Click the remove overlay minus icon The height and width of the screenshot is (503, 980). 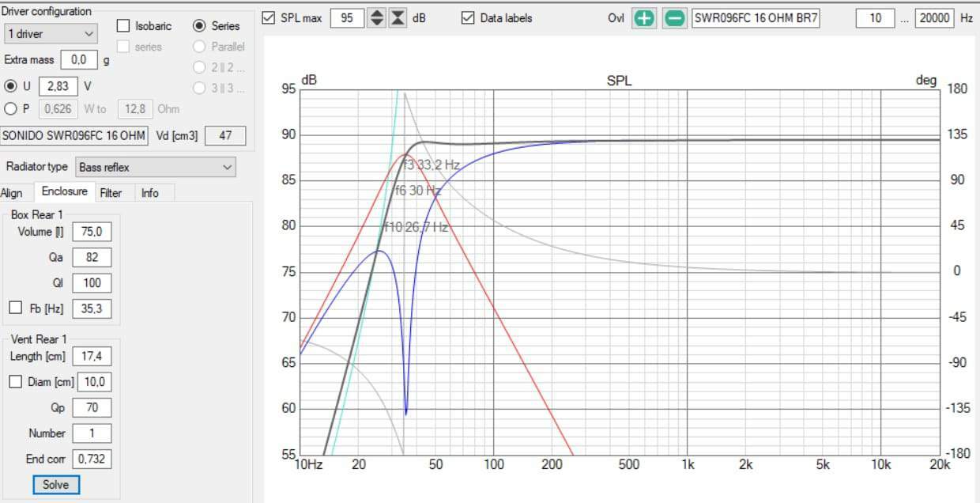pos(674,18)
